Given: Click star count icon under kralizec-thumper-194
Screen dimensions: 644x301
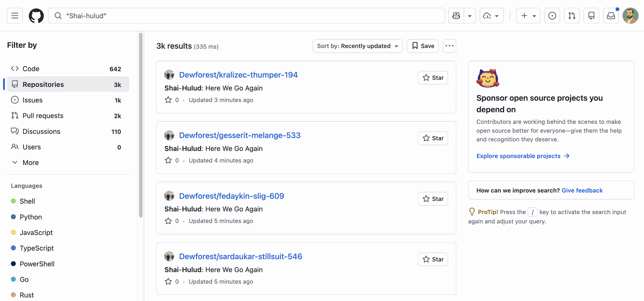Looking at the screenshot, I should tap(168, 100).
